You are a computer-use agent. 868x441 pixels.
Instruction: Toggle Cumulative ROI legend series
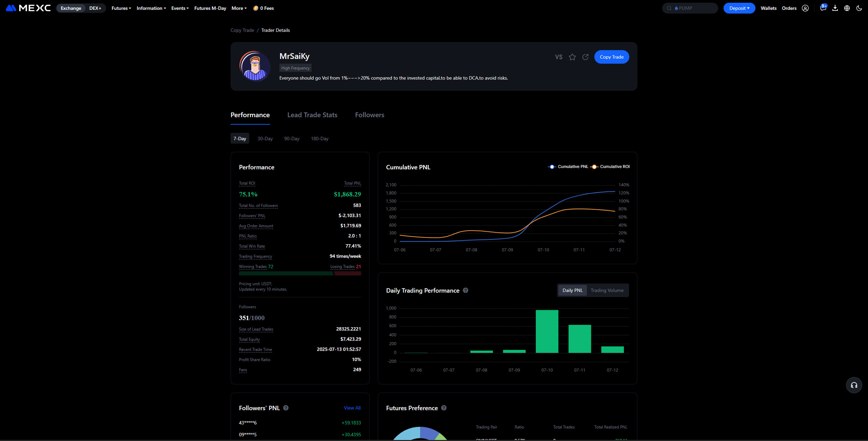610,167
